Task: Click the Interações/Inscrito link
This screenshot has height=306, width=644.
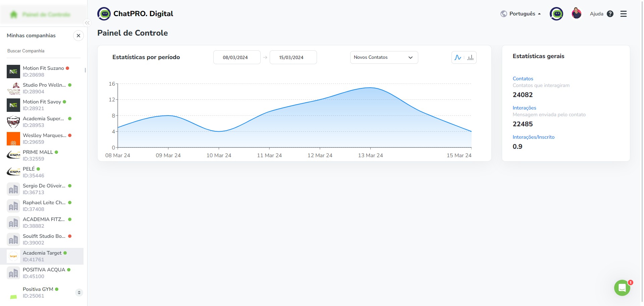Action: [533, 137]
